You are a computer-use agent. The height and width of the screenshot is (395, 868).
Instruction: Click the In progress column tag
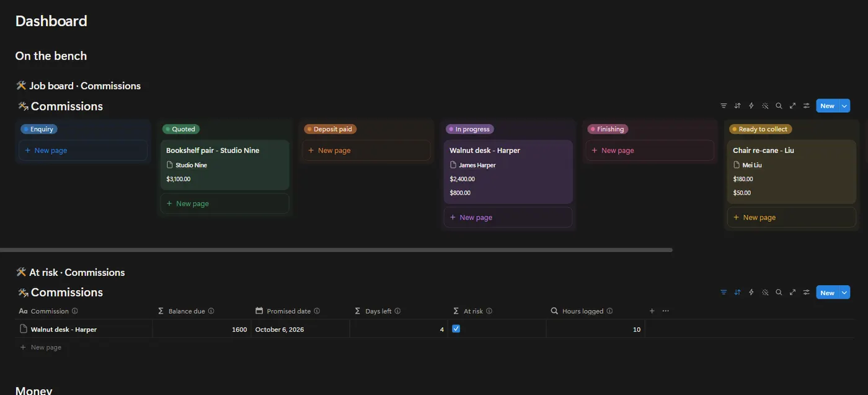coord(470,129)
